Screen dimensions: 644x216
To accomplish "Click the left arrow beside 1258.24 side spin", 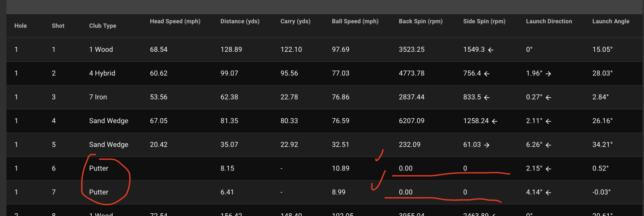I will [x=495, y=121].
